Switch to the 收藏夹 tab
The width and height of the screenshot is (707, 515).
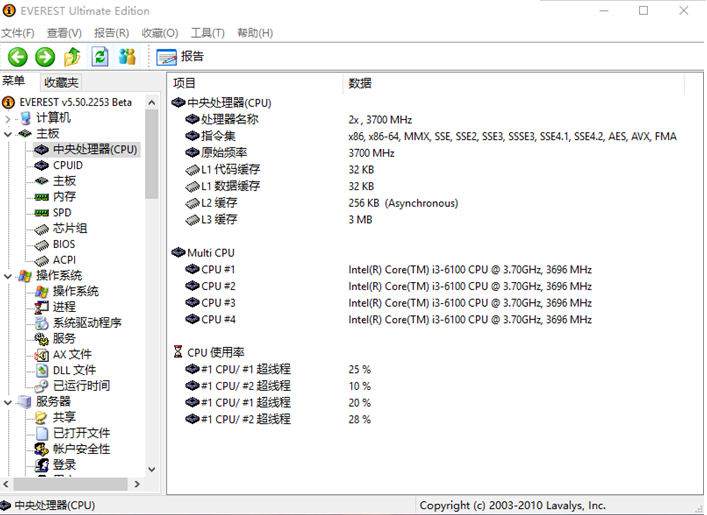coord(61,82)
